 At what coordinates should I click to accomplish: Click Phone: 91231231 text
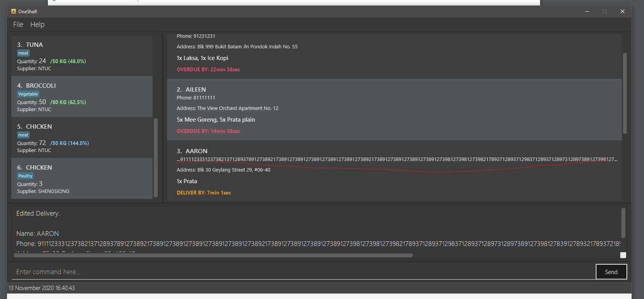(x=196, y=36)
